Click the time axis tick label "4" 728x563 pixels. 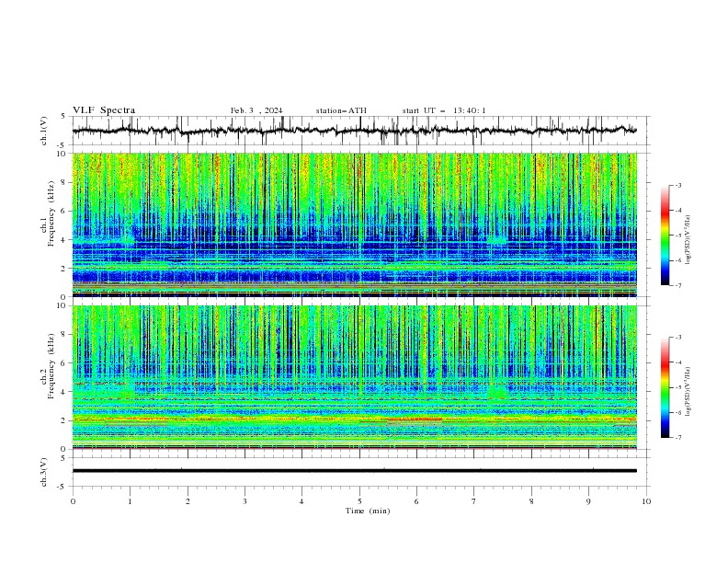coord(301,501)
